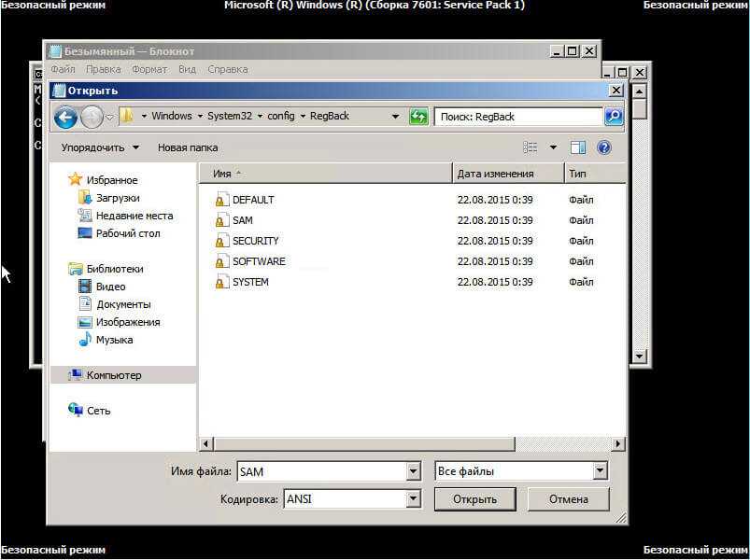This screenshot has width=750, height=560.
Task: Expand the Кодировка ANSI dropdown
Action: tap(413, 499)
